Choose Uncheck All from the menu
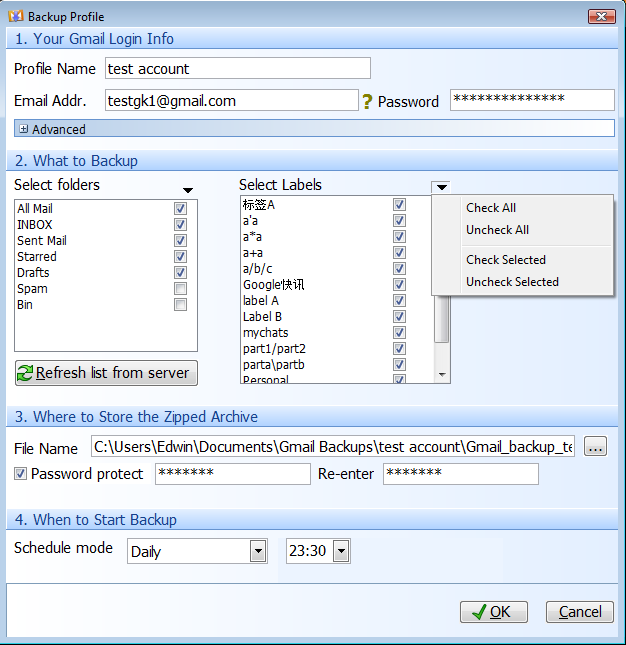Image resolution: width=626 pixels, height=645 pixels. 497,230
